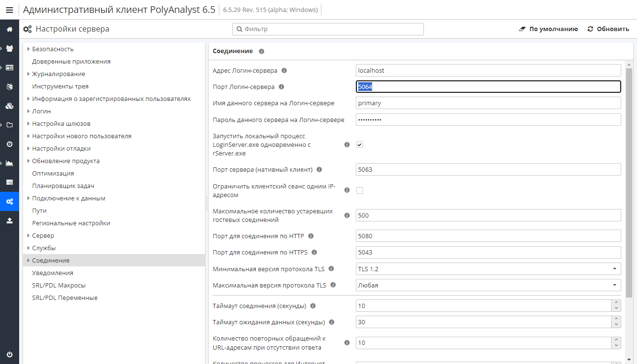Show info for Порт Логин-сервера
The height and width of the screenshot is (364, 637).
pyautogui.click(x=281, y=87)
